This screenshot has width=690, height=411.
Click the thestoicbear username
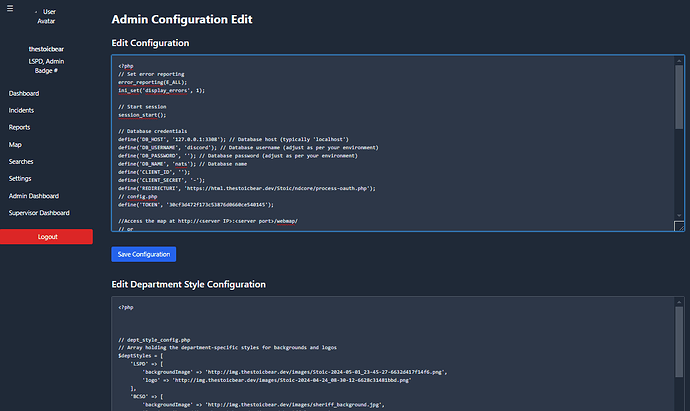[x=46, y=49]
